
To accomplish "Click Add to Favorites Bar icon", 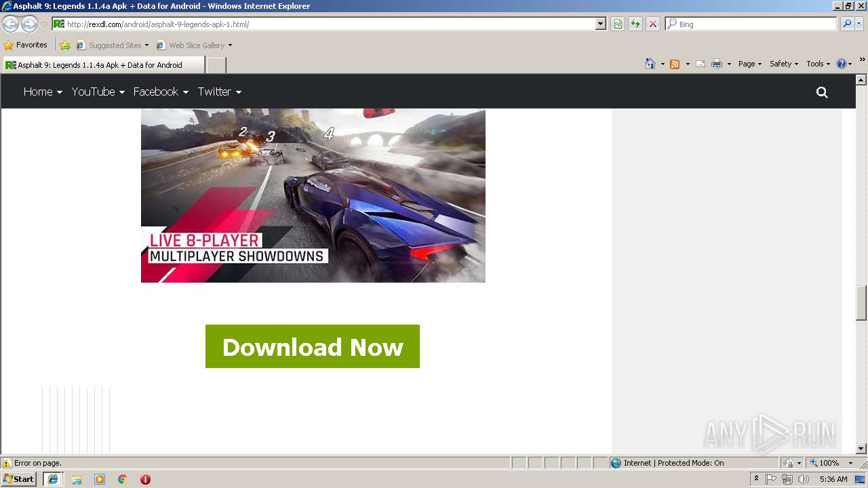I will pyautogui.click(x=65, y=45).
